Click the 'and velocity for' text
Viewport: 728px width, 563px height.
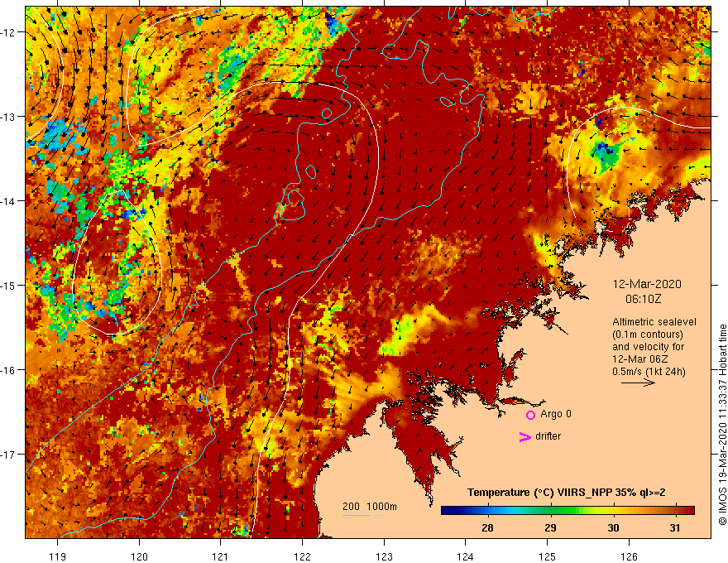648,347
